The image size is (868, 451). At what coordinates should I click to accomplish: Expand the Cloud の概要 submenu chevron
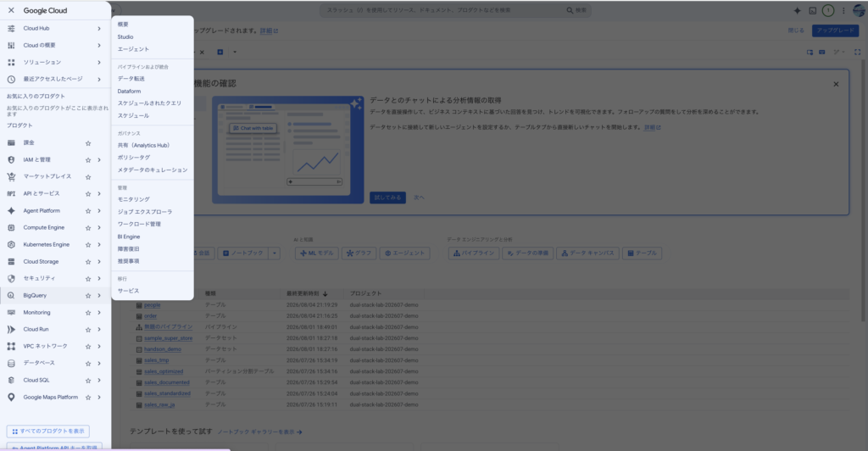(99, 46)
